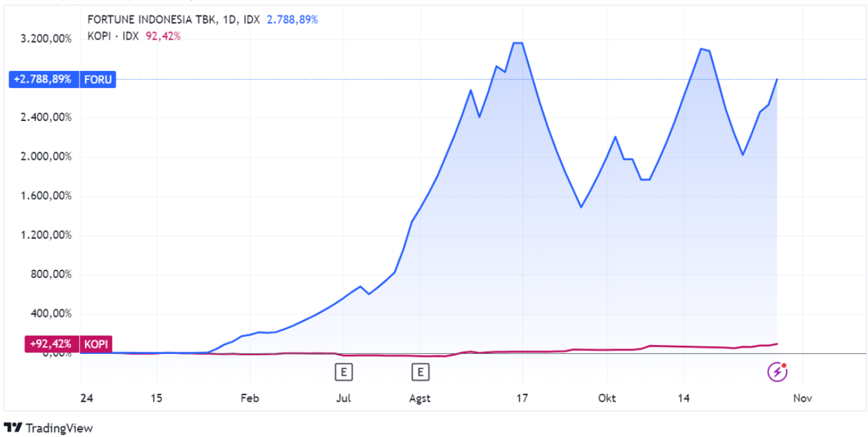Click the earnings E marker near Agst
This screenshot has width=868, height=437.
click(420, 372)
